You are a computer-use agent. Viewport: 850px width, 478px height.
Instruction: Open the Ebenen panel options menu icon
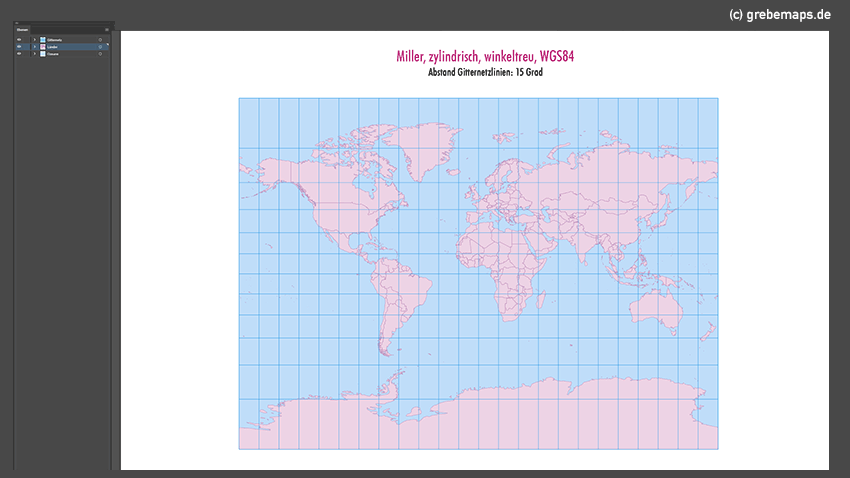[x=107, y=30]
